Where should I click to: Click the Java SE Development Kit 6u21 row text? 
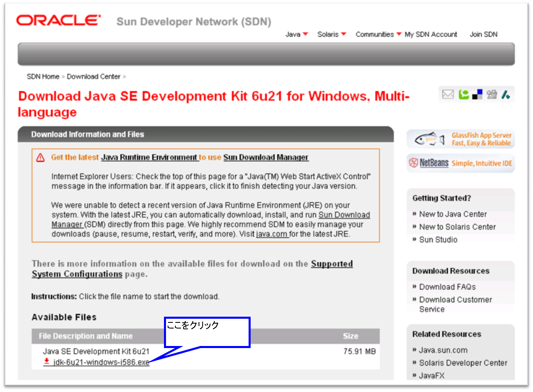96,351
